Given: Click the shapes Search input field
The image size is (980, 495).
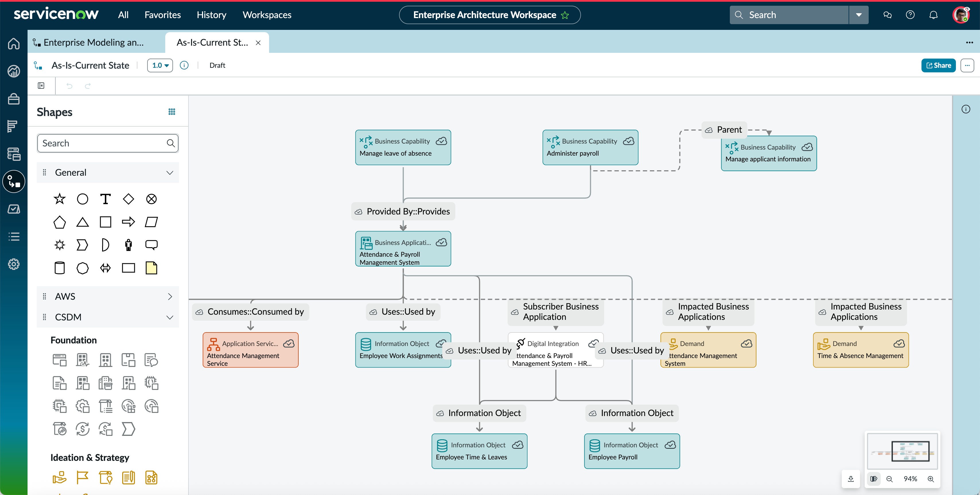Looking at the screenshot, I should [x=108, y=143].
